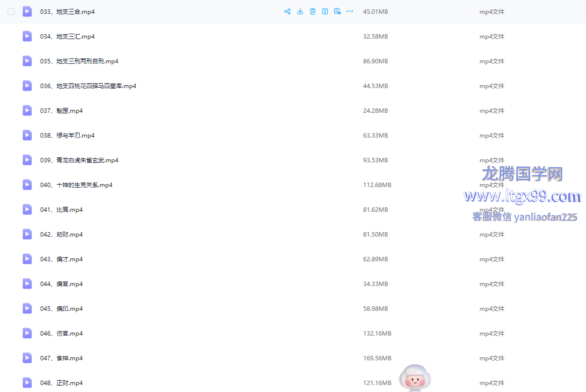Open the file 039、青龙白虎朱雀玄武.mp4

(79, 160)
